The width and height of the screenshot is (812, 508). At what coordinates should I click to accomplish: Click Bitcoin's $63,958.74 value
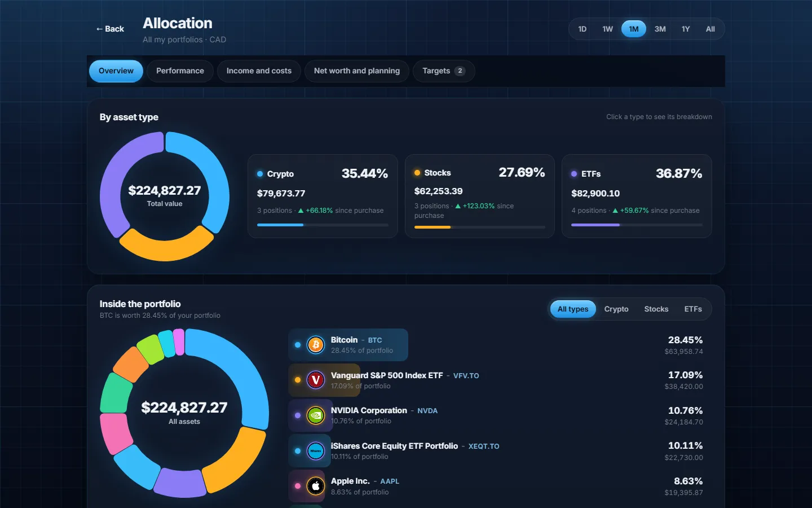pos(683,352)
